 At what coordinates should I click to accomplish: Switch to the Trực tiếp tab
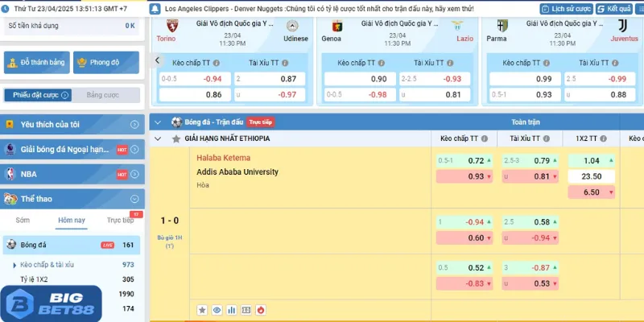pyautogui.click(x=120, y=221)
